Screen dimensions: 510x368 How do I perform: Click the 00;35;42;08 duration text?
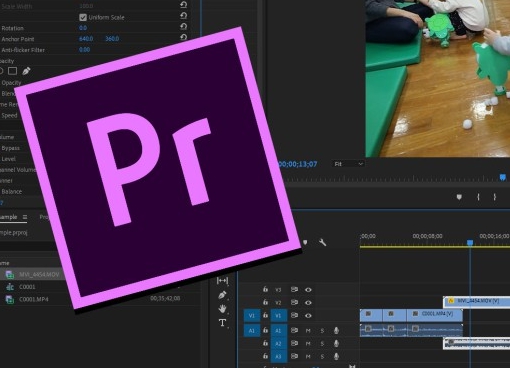165,298
